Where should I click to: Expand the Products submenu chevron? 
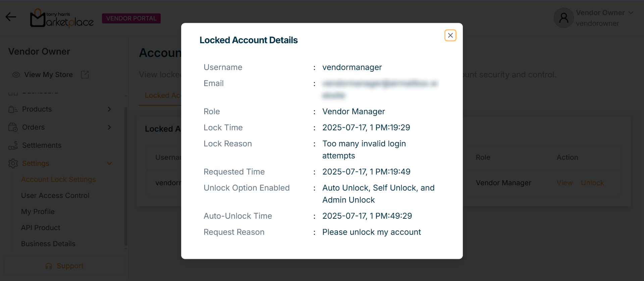[x=109, y=109]
